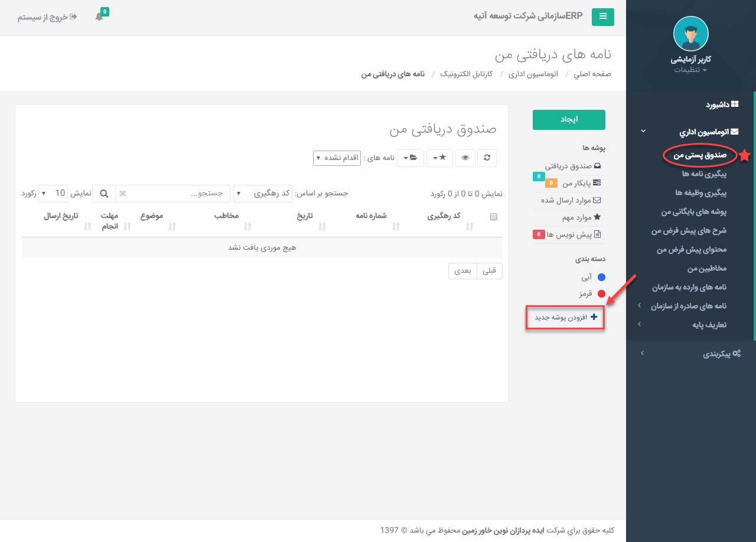756x542 pixels.
Task: Open the اقدام نشده letters filter dropdown
Action: pyautogui.click(x=337, y=158)
